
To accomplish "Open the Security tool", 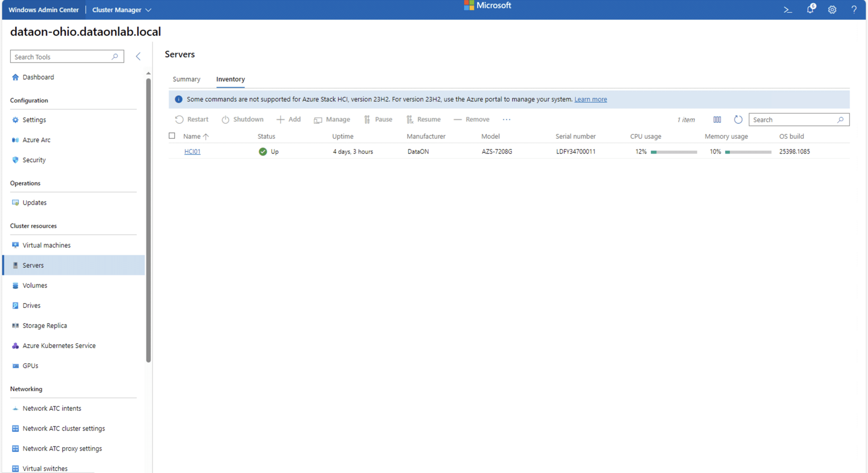I will (34, 160).
